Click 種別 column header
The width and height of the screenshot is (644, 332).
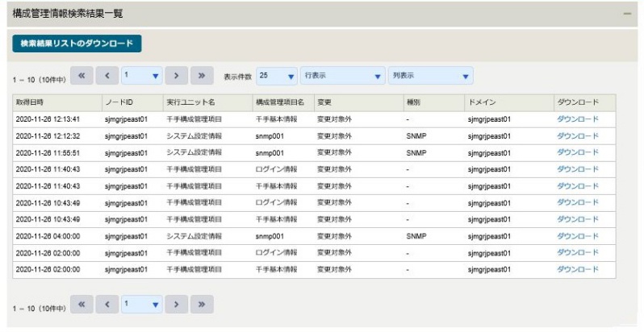(x=433, y=102)
